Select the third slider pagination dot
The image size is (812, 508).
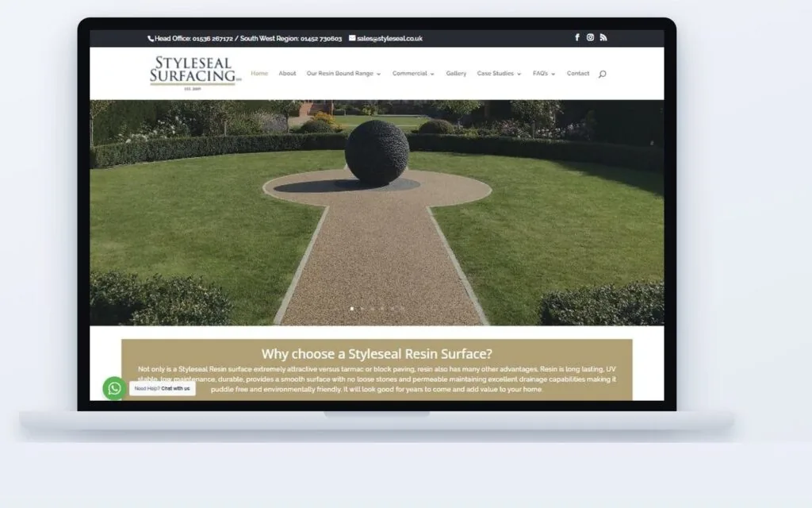pos(372,309)
